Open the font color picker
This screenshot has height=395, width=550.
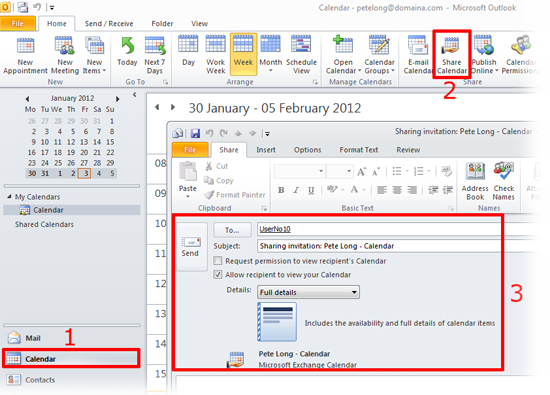(364, 190)
